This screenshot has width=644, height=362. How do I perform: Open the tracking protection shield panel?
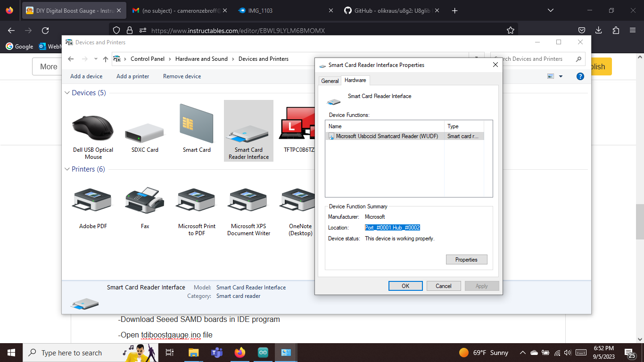[x=116, y=31]
